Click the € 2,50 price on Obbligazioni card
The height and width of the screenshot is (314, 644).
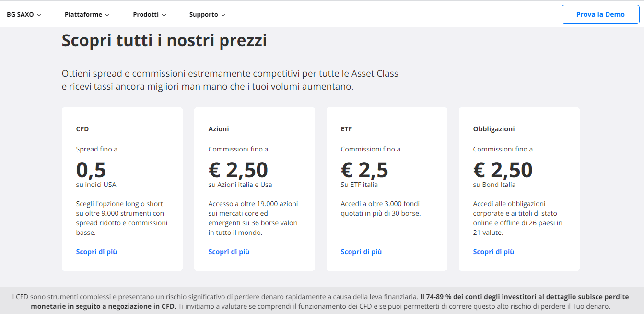[503, 170]
